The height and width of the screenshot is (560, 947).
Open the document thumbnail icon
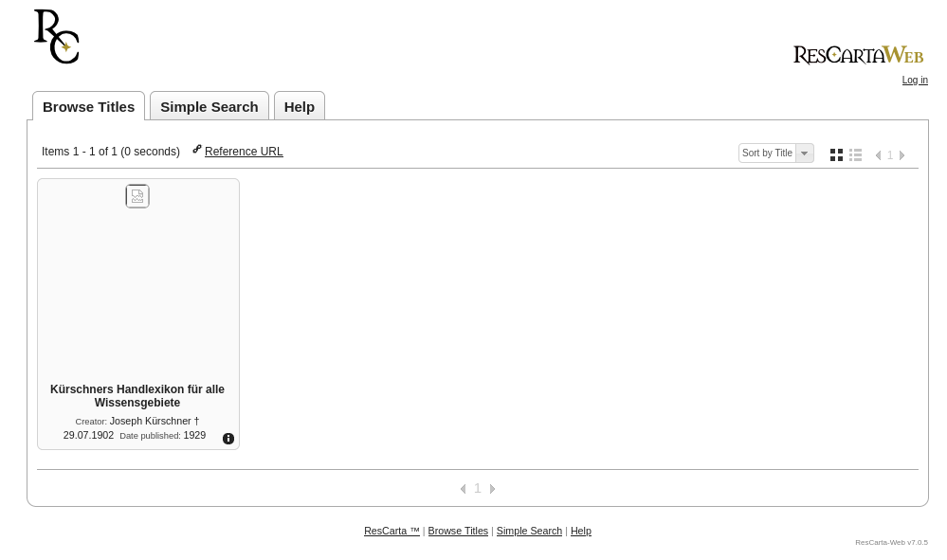pos(137,196)
